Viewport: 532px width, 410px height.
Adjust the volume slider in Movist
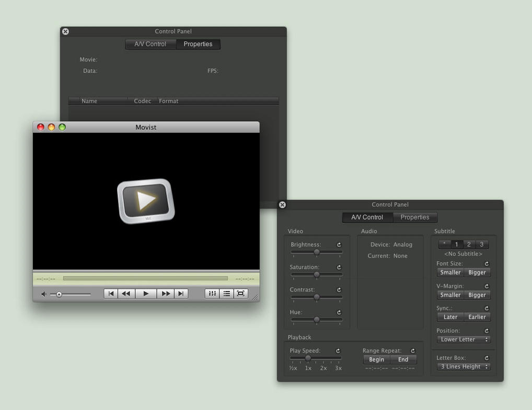pyautogui.click(x=70, y=295)
